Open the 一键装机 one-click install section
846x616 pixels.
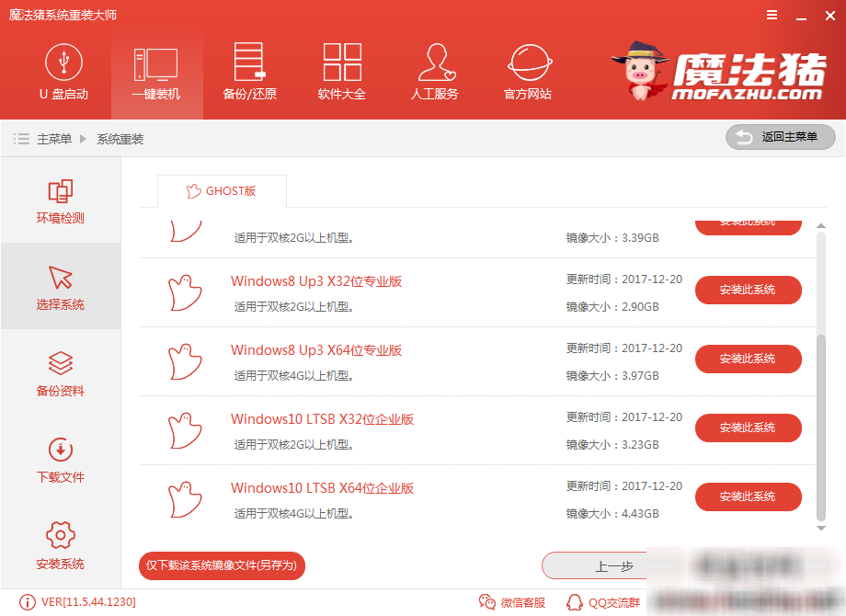(x=156, y=74)
